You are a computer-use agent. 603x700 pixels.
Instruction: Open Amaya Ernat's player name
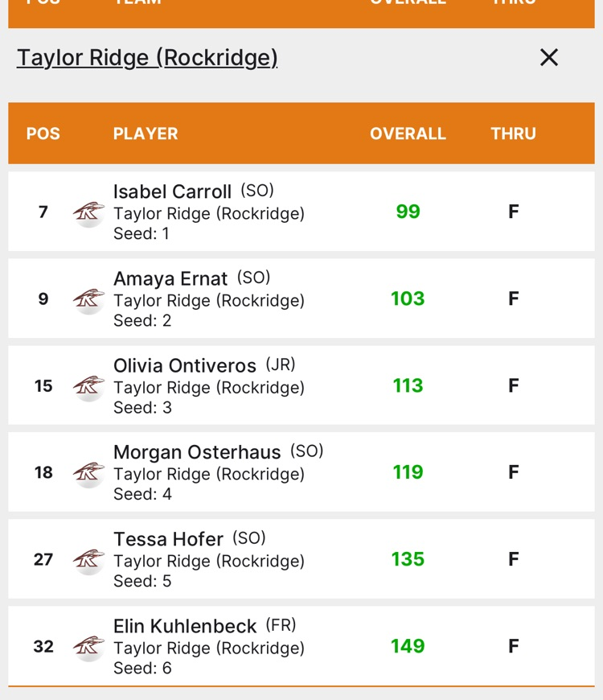170,278
